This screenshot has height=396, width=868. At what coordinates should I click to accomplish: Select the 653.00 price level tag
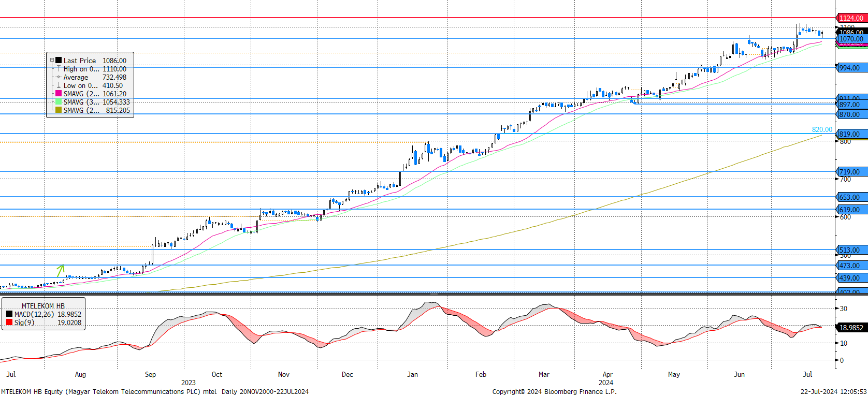coord(851,197)
